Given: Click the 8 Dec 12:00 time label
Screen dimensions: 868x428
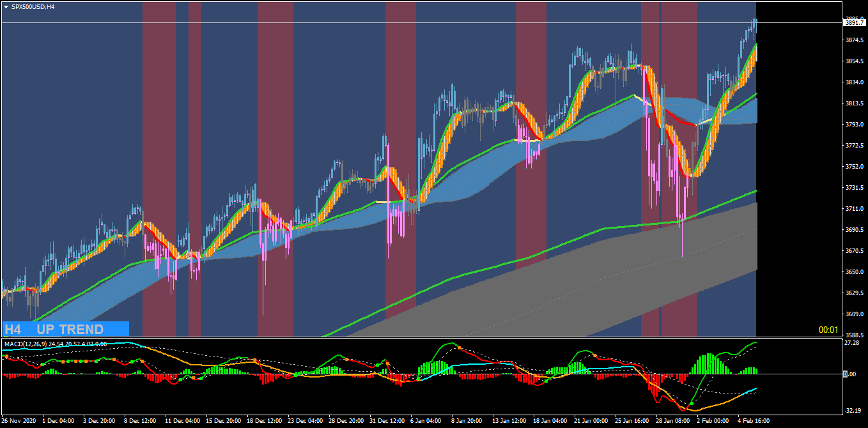Looking at the screenshot, I should [140, 421].
